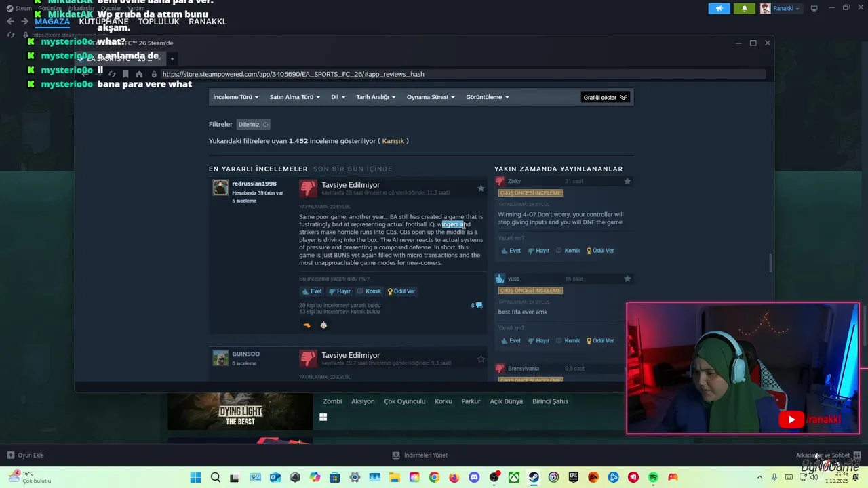Expand the Görüntüleme dropdown
The width and height of the screenshot is (868, 488).
487,97
